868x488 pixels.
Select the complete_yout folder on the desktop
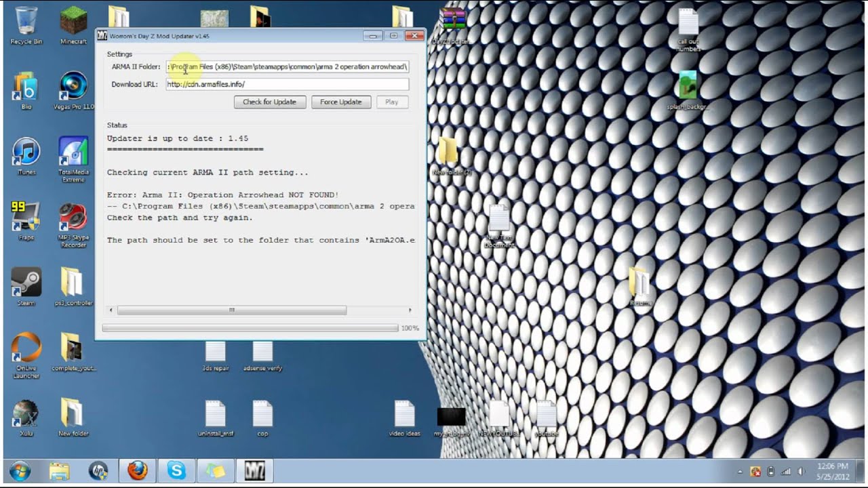(73, 351)
